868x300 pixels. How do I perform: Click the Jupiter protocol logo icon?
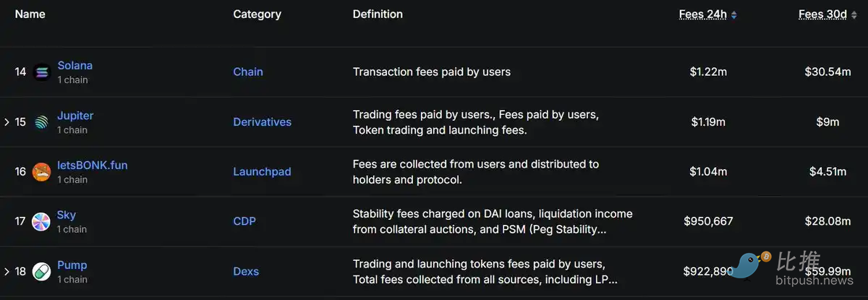click(x=41, y=122)
